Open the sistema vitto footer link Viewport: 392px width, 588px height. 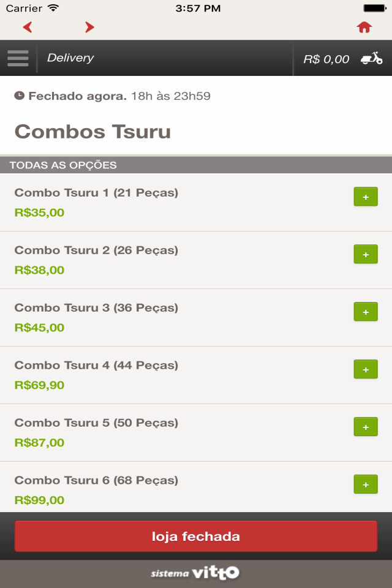[195, 573]
